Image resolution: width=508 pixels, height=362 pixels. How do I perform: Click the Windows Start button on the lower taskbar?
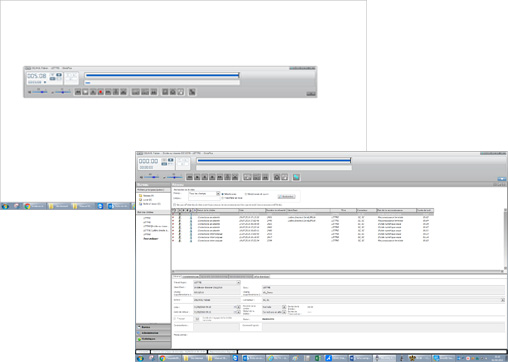[x=140, y=358]
